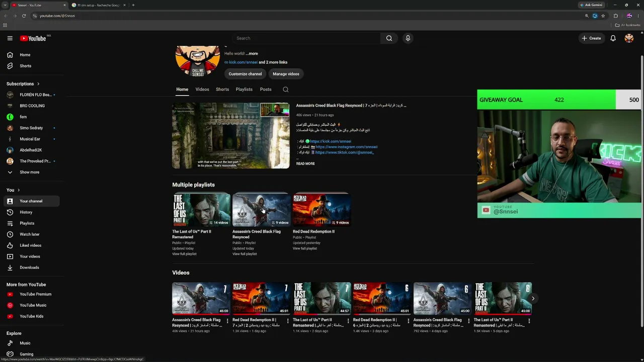The width and height of the screenshot is (644, 362).
Task: Switch to the f1 sim setup browser tab
Action: [x=99, y=5]
